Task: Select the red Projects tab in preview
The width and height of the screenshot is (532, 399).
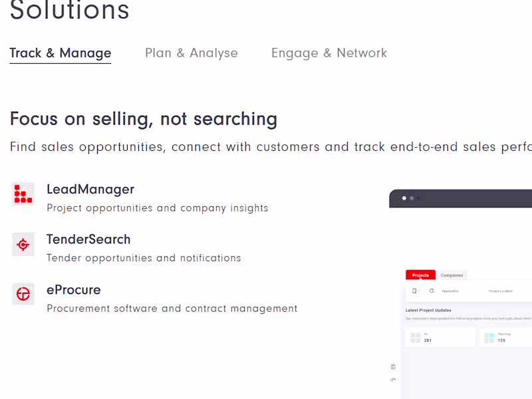Action: pyautogui.click(x=420, y=275)
